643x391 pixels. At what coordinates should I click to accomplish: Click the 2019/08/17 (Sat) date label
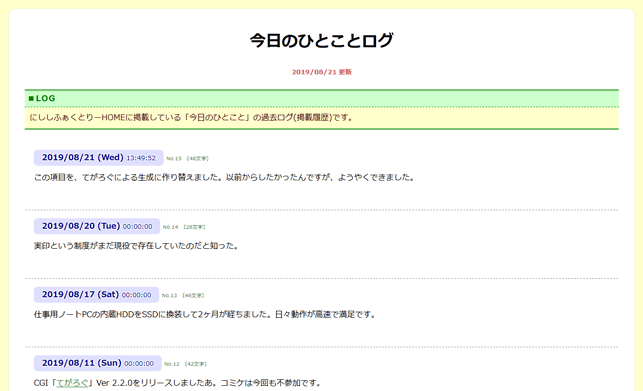80,295
